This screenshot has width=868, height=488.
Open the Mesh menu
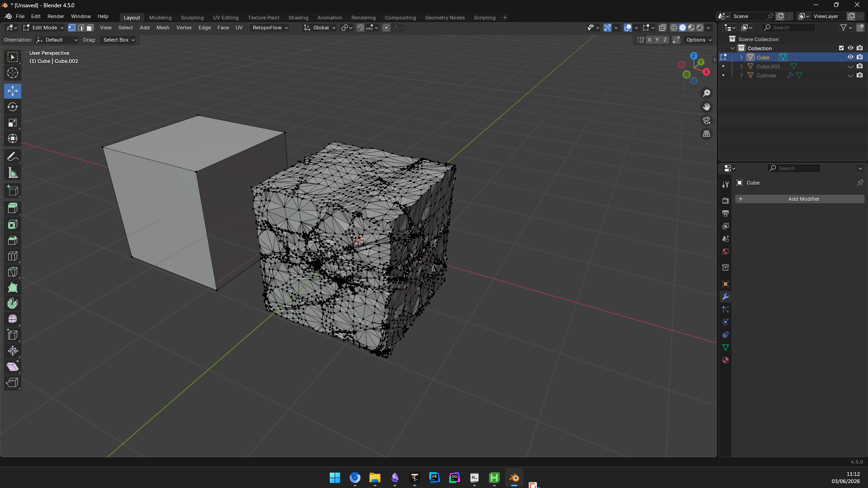click(x=163, y=28)
